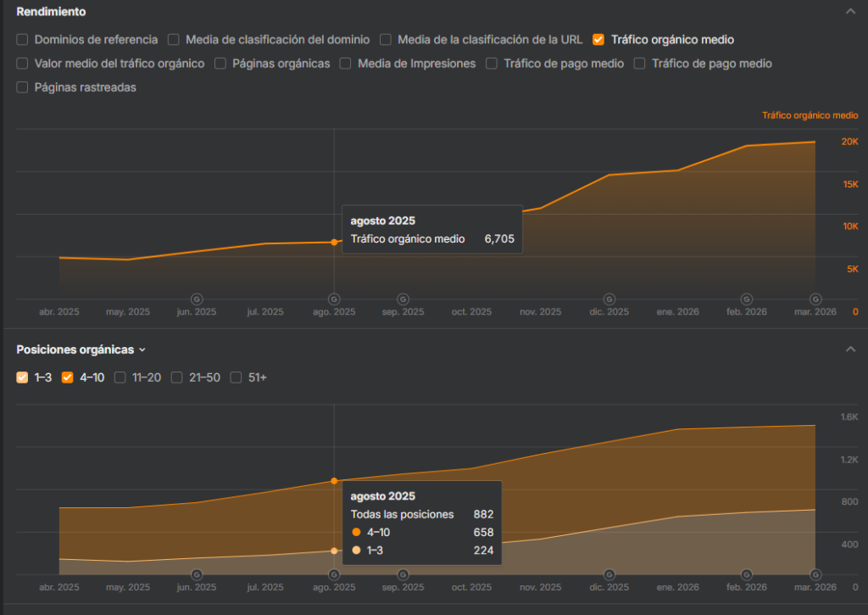Click the Google update marker near sep. 2025 in Rendimiento chart
868x615 pixels.
tap(403, 299)
